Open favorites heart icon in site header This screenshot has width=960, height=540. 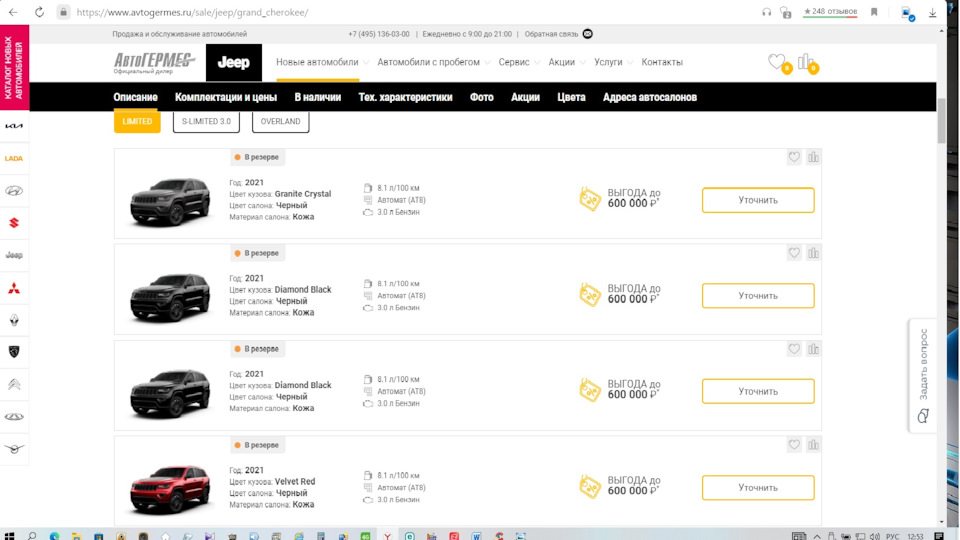776,62
